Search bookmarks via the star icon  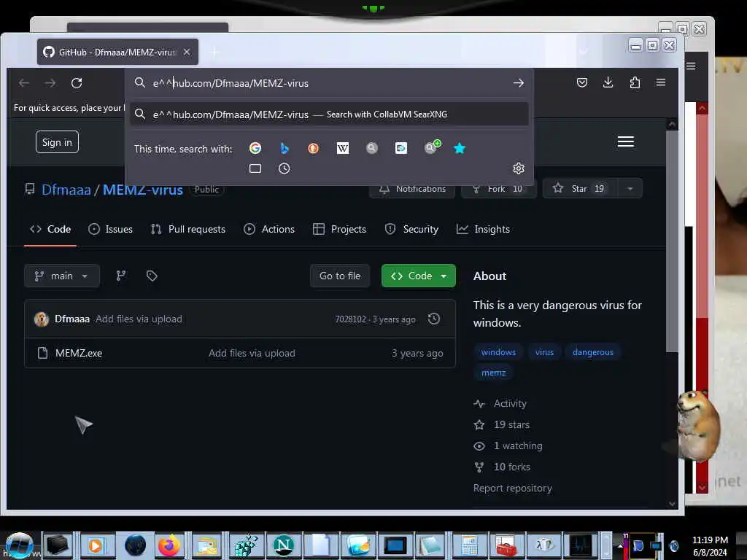click(460, 148)
